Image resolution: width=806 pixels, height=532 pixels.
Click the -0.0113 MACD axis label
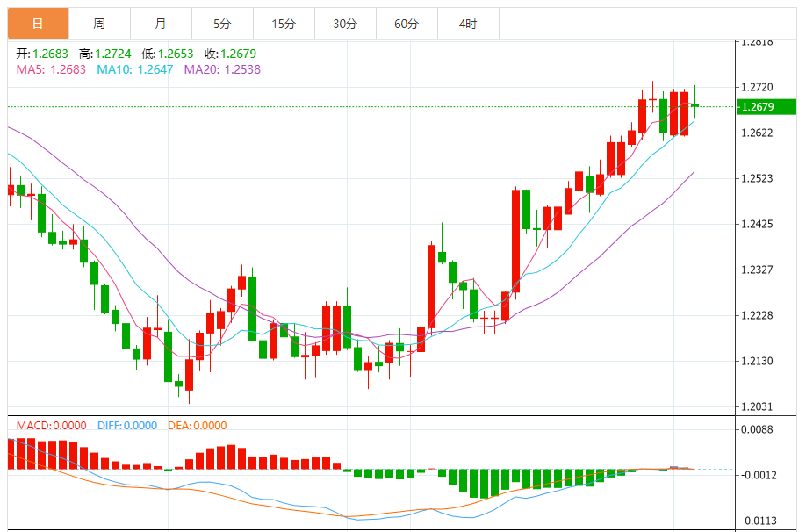point(757,521)
